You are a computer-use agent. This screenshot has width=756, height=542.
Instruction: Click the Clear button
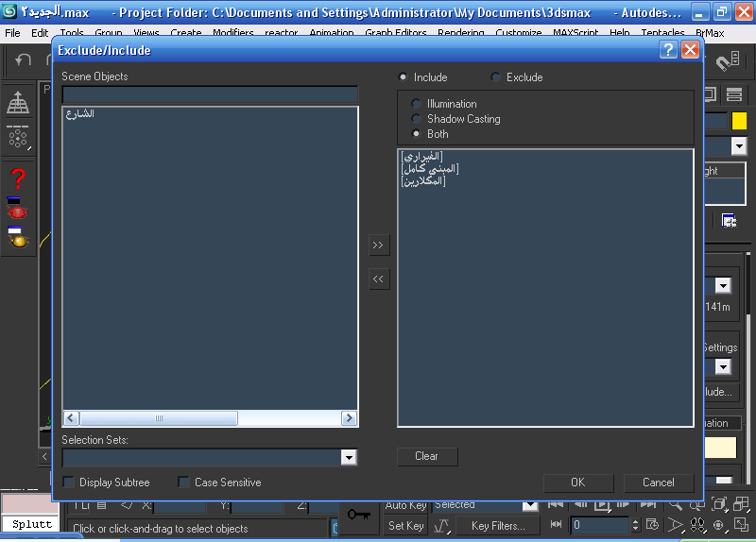pyautogui.click(x=427, y=456)
